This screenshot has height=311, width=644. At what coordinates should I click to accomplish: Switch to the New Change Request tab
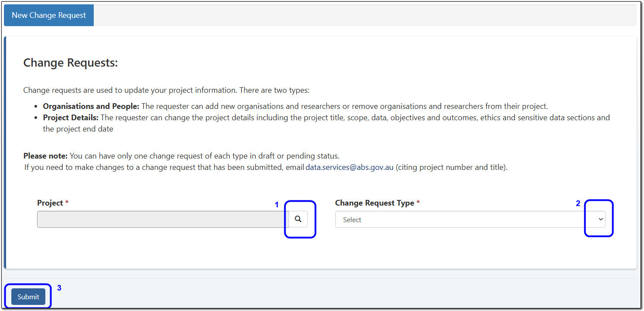(x=48, y=15)
